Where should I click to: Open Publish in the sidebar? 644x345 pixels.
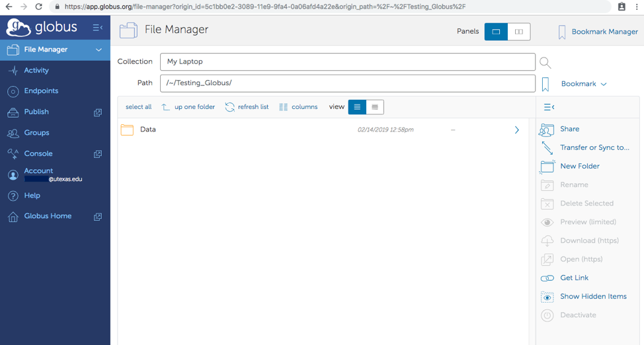pos(36,112)
